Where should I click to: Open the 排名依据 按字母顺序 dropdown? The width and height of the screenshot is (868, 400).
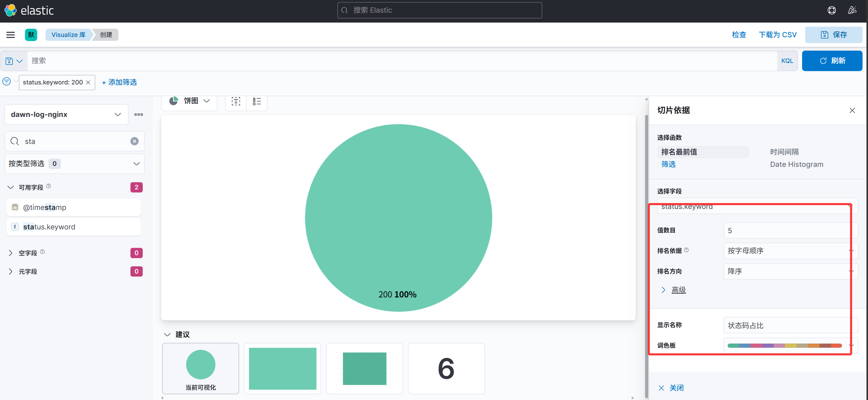coord(790,251)
